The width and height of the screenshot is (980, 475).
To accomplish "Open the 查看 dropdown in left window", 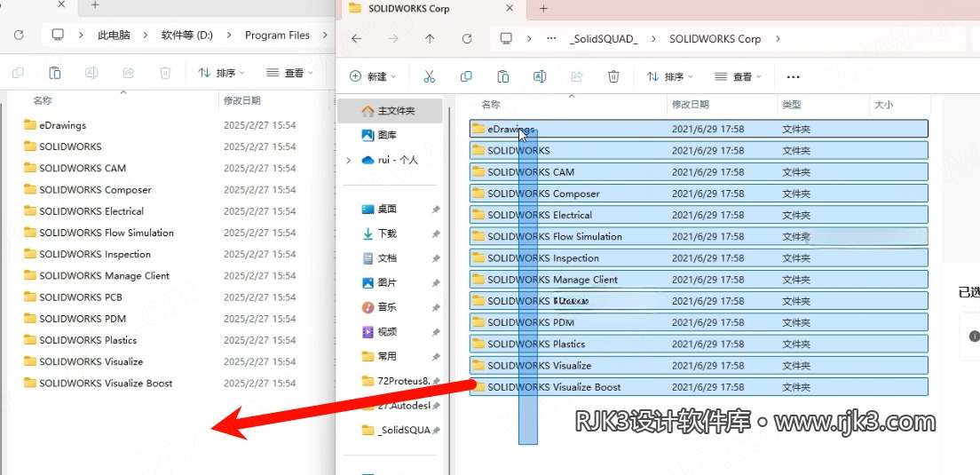I will click(290, 73).
